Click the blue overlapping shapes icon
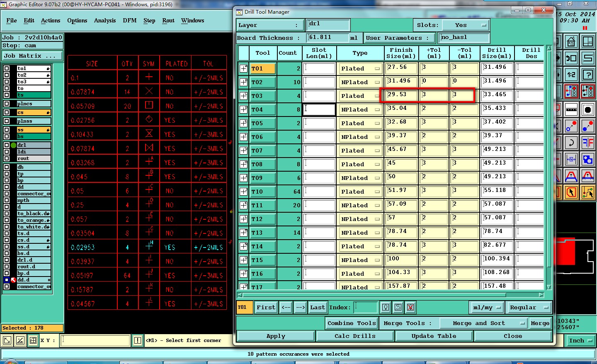 point(588,159)
